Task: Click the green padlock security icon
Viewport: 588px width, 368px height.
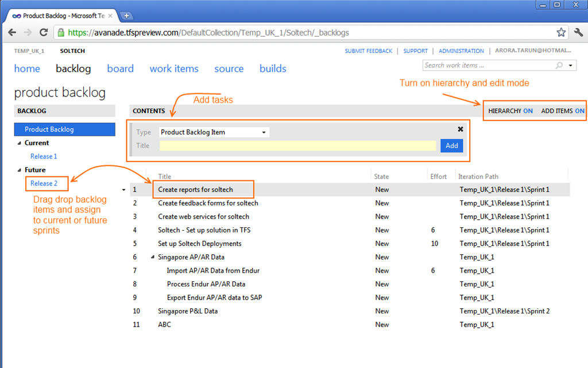Action: point(61,33)
